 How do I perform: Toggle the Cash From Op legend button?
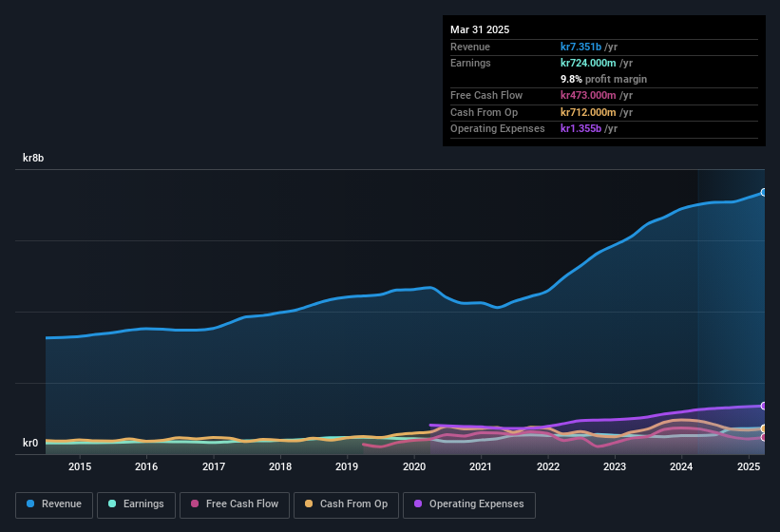point(346,504)
